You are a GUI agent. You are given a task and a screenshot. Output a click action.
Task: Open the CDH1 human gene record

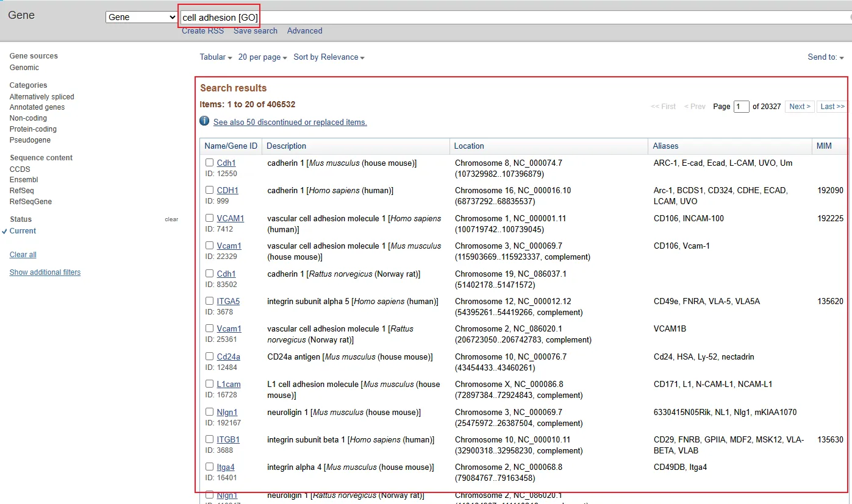(227, 191)
